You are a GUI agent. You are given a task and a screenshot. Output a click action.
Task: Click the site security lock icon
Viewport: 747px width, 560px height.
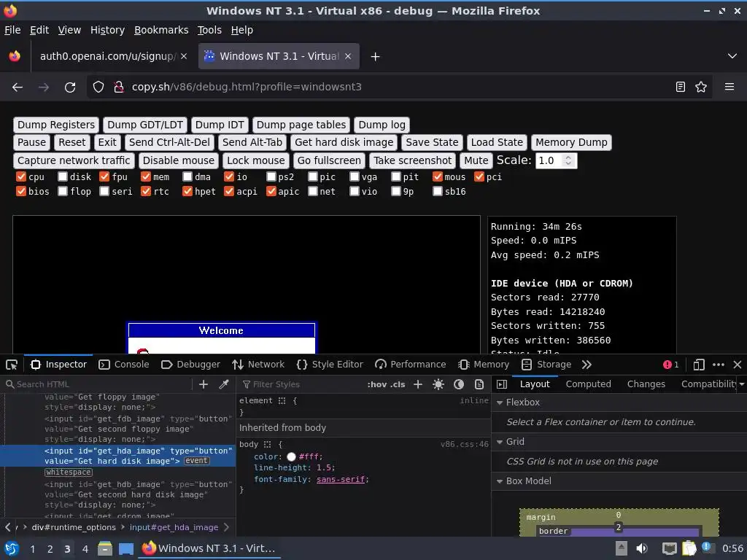pos(119,87)
